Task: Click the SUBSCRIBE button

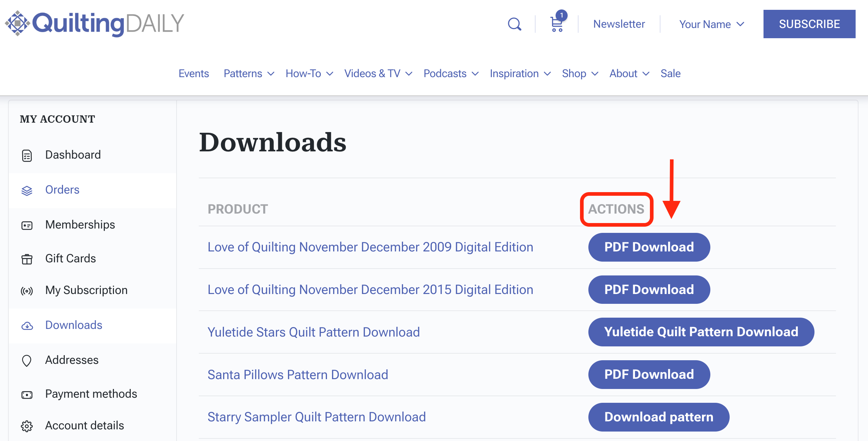Action: (810, 24)
